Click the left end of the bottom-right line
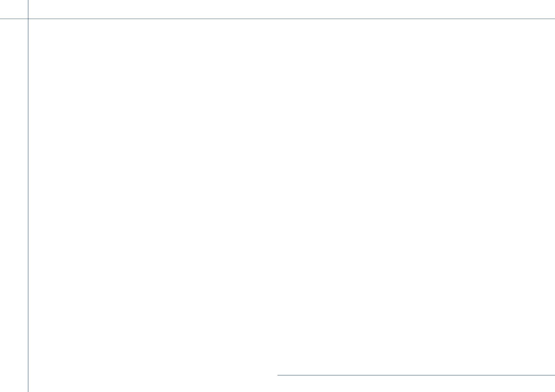Image resolution: width=555 pixels, height=392 pixels. point(278,375)
